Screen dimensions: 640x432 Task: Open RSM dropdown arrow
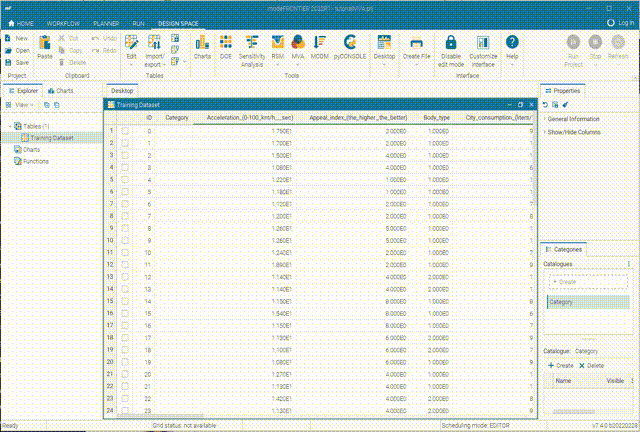(x=278, y=65)
